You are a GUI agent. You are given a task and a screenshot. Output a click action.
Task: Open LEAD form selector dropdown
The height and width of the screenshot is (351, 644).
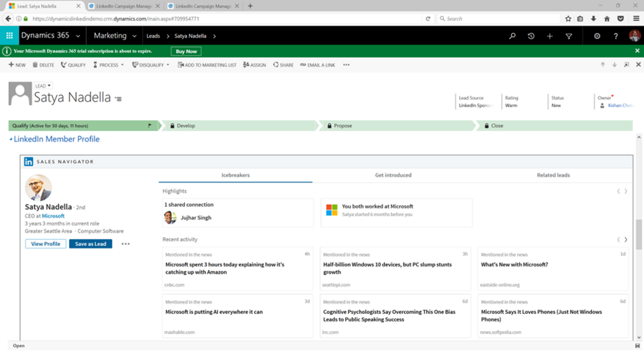(x=42, y=86)
